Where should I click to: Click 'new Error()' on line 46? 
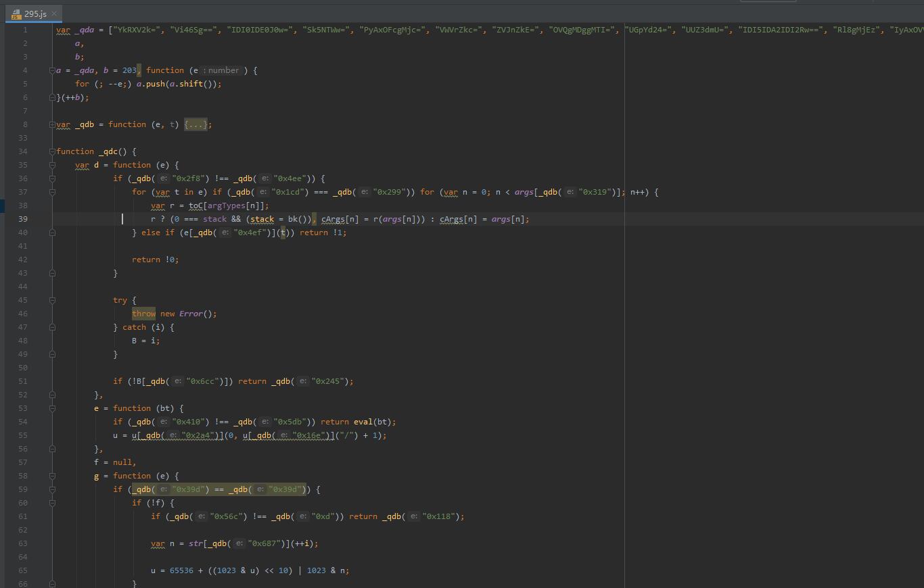186,314
